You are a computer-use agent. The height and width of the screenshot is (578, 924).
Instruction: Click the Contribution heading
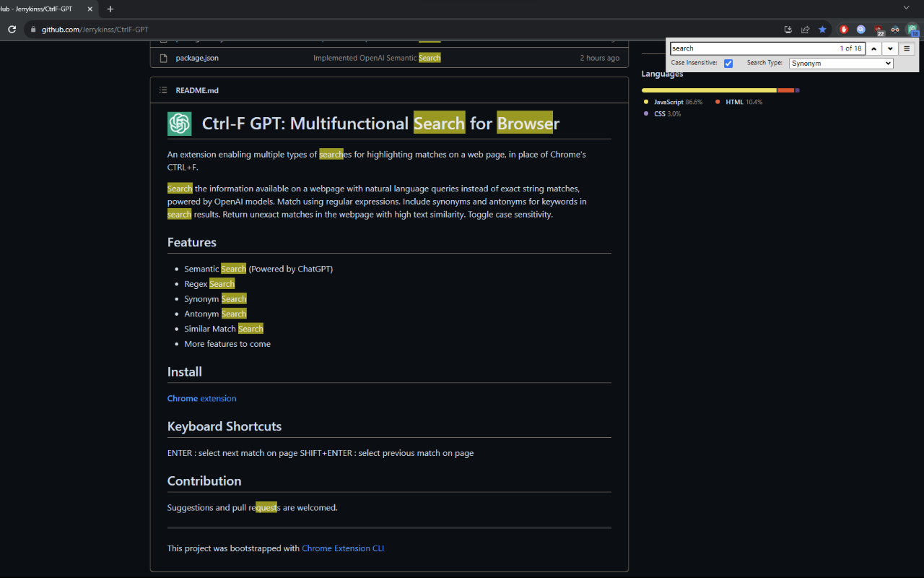coord(204,481)
